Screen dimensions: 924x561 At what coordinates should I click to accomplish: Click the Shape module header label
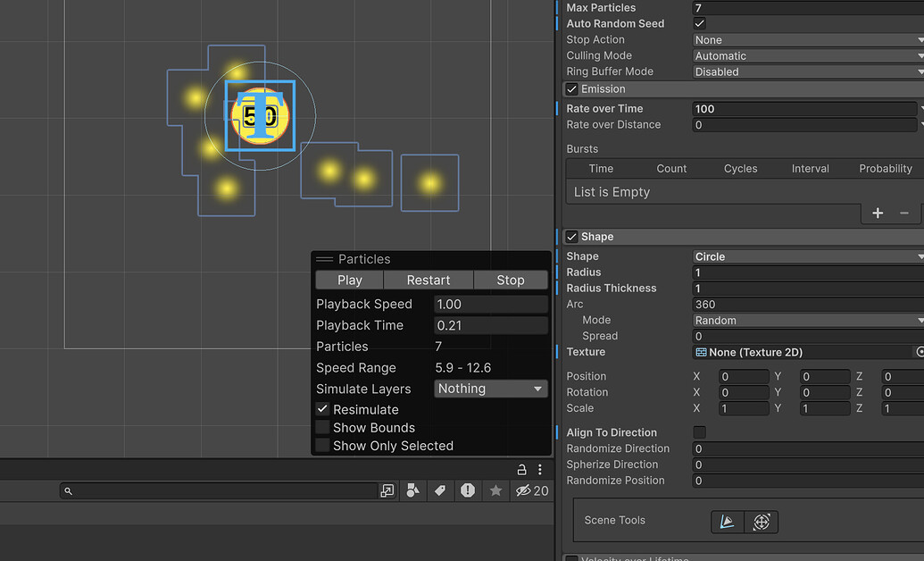[x=596, y=237]
